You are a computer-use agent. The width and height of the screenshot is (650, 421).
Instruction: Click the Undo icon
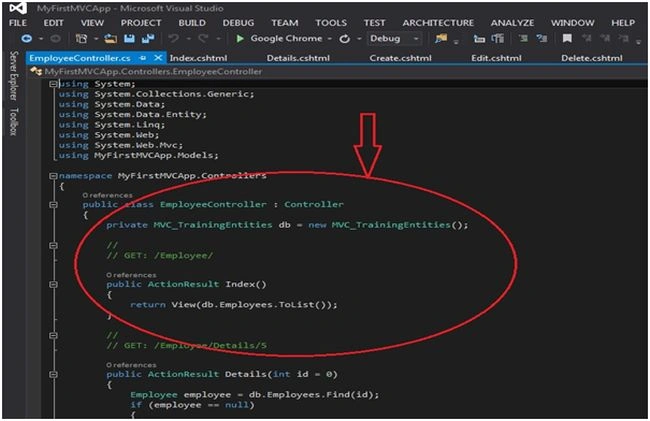174,39
